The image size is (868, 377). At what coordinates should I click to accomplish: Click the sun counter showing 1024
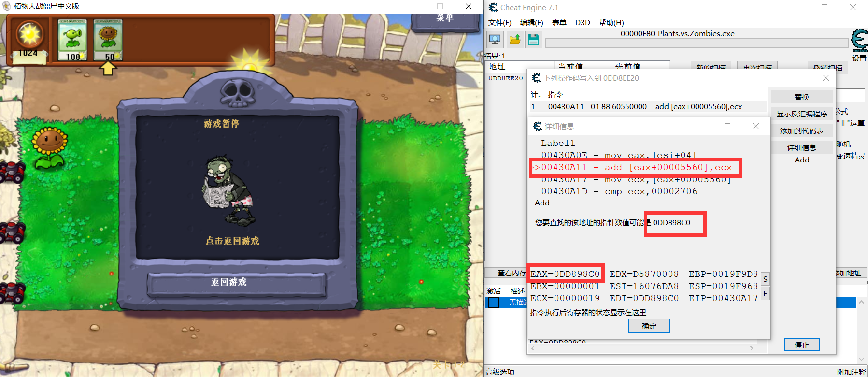click(28, 41)
